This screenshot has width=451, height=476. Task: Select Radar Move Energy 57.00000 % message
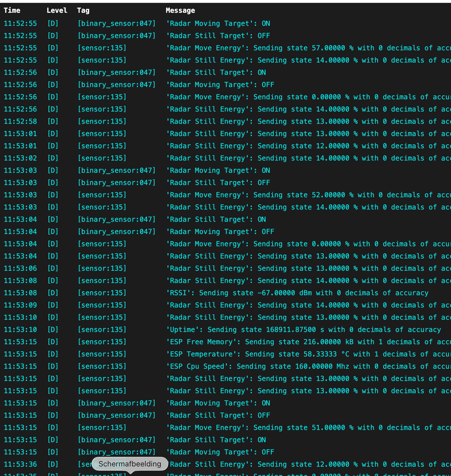(308, 48)
